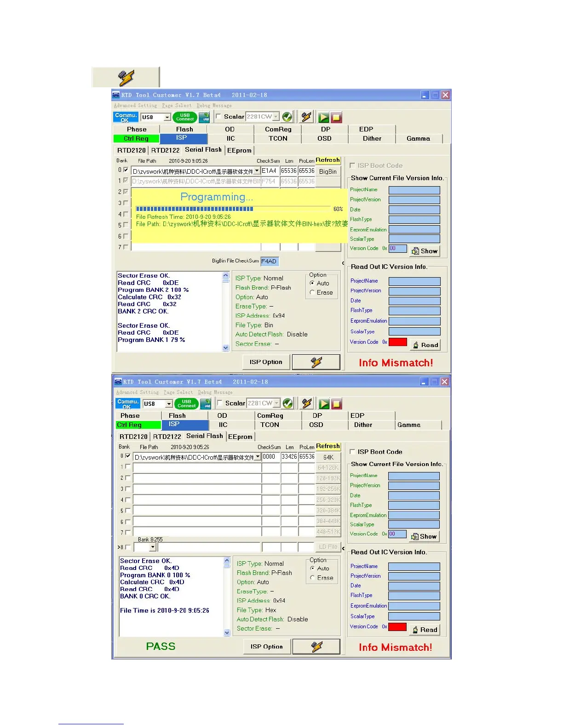Image resolution: width=563 pixels, height=728 pixels.
Task: Click the Commu. OK indicator in the upper window
Action: point(126,117)
